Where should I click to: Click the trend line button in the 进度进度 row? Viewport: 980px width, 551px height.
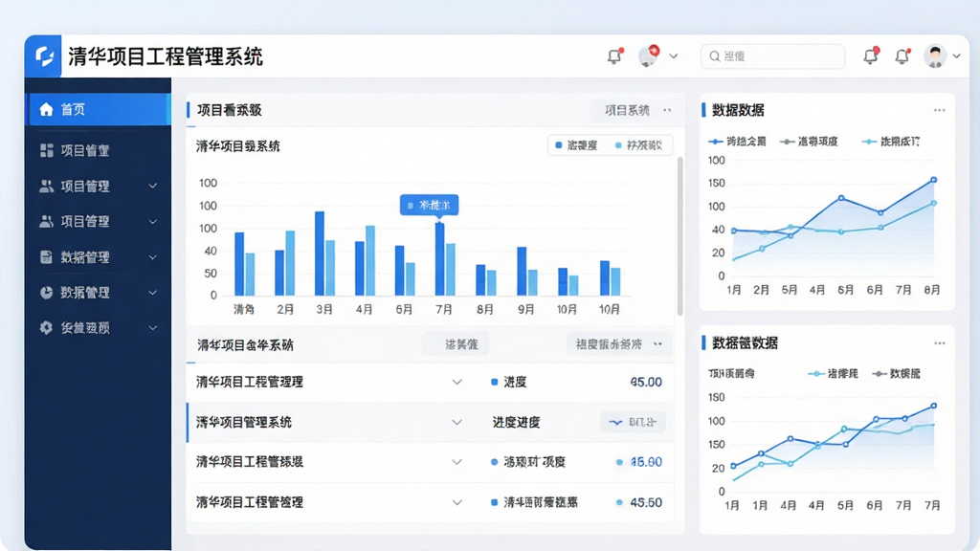[x=633, y=422]
